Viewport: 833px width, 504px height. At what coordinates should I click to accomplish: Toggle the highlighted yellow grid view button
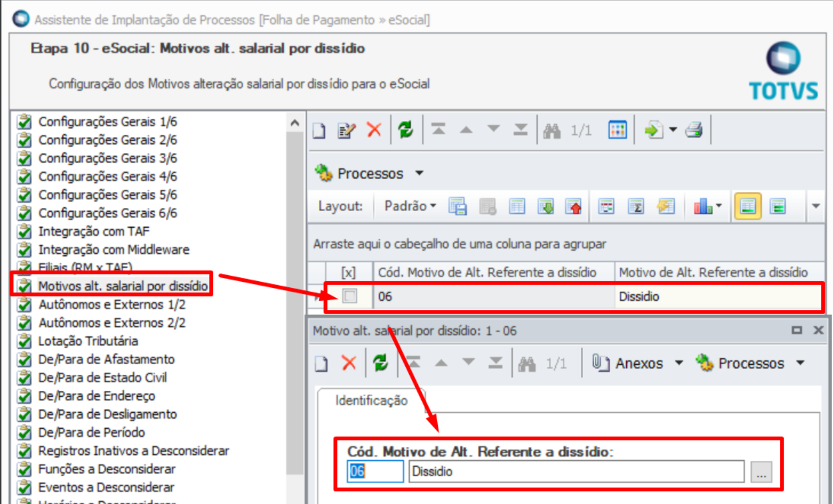click(x=747, y=207)
